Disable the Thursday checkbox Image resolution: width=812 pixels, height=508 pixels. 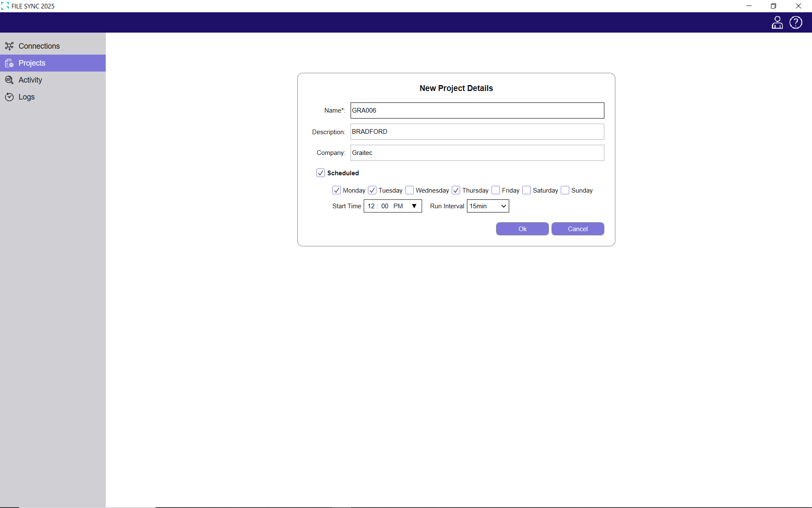pos(456,190)
